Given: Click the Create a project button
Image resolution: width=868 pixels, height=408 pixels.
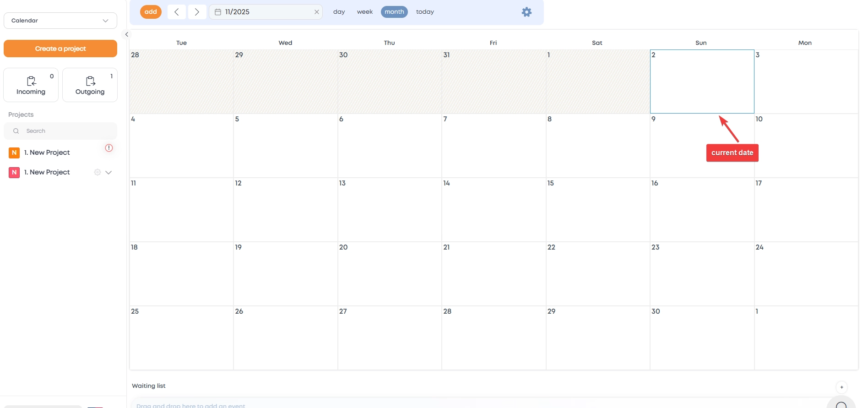Looking at the screenshot, I should [x=60, y=49].
